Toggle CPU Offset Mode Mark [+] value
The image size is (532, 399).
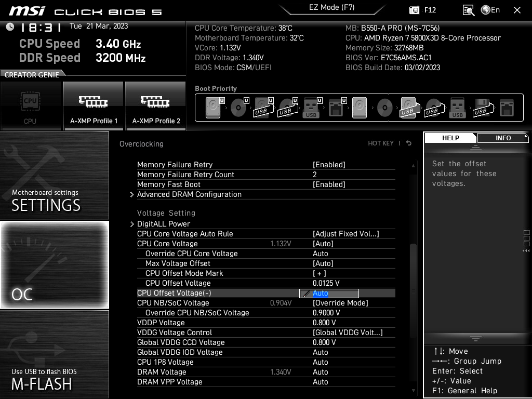(x=320, y=273)
